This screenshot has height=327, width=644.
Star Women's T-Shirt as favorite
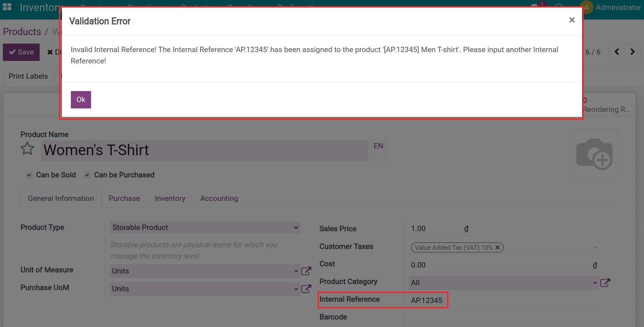(x=27, y=149)
